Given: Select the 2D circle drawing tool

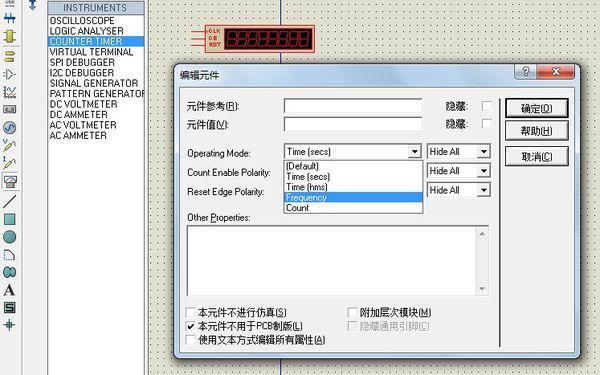Looking at the screenshot, I should point(9,237).
